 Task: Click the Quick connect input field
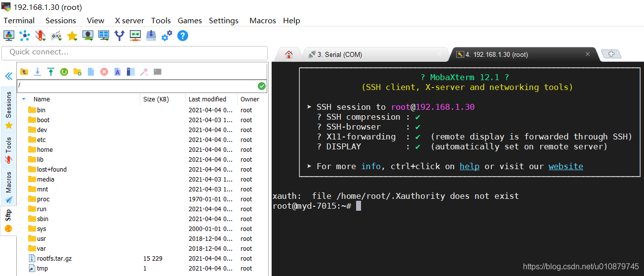click(134, 52)
